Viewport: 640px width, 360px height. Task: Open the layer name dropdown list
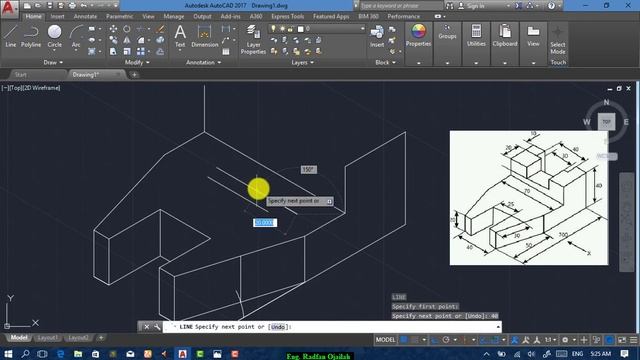pos(362,29)
